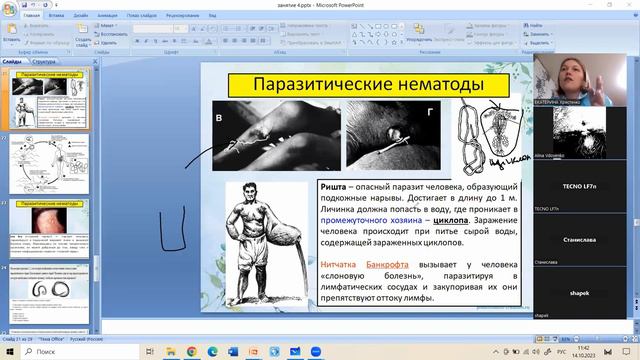This screenshot has width=640, height=360.
Task: Click the increase list level icon
Action: pyautogui.click(x=261, y=29)
